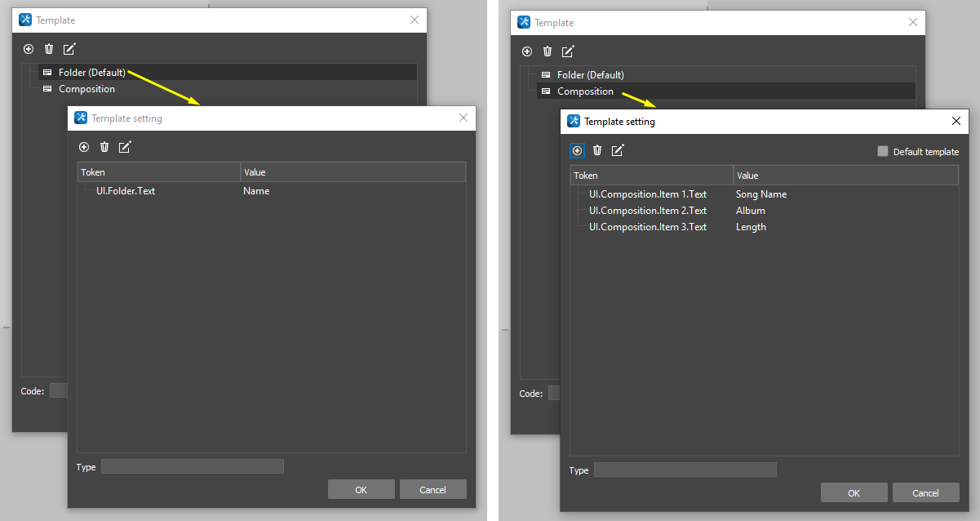Click trash icon in Composition items setting dialog
This screenshot has width=980, height=521.
click(x=597, y=150)
